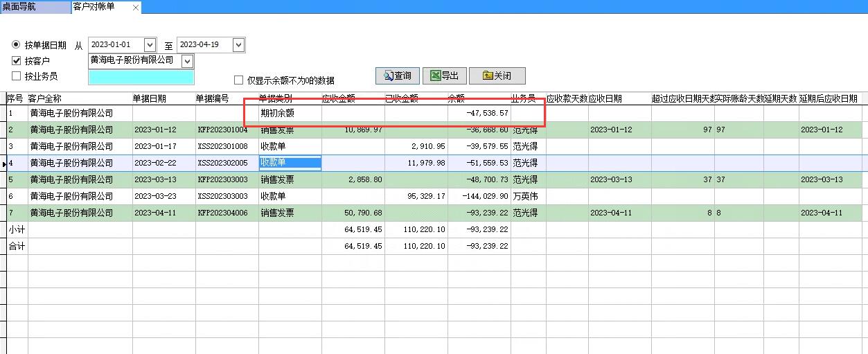Expand the customer 黄海电子股份有限公司 combo box arrow

[x=187, y=62]
